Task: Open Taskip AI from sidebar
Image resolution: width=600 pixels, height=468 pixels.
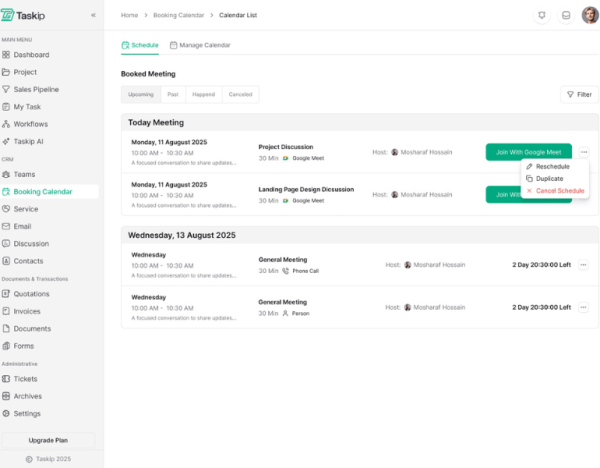Action: click(28, 141)
